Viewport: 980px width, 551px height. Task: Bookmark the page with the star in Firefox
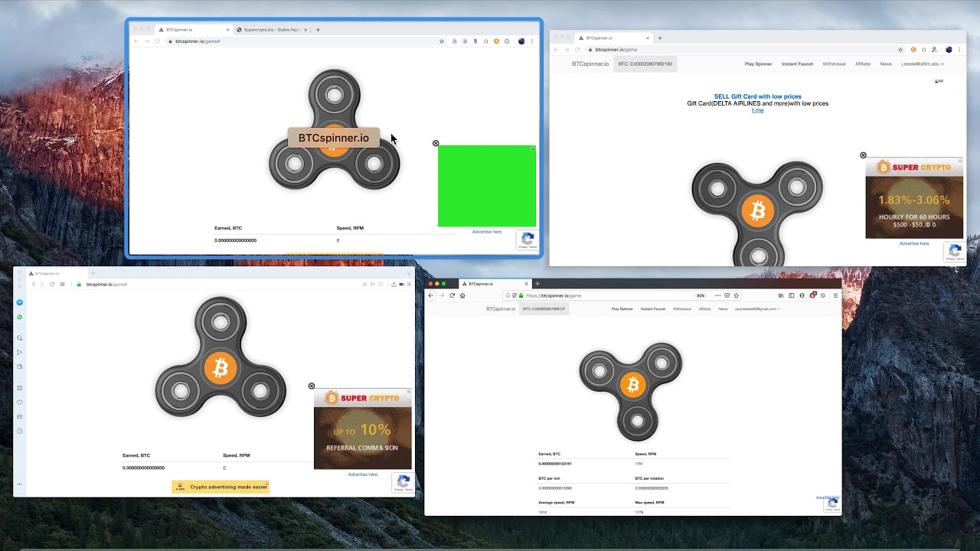[x=737, y=295]
